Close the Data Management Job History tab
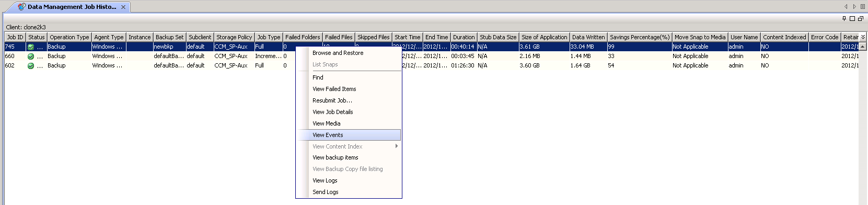Screen dimensions: 868x205 123,7
